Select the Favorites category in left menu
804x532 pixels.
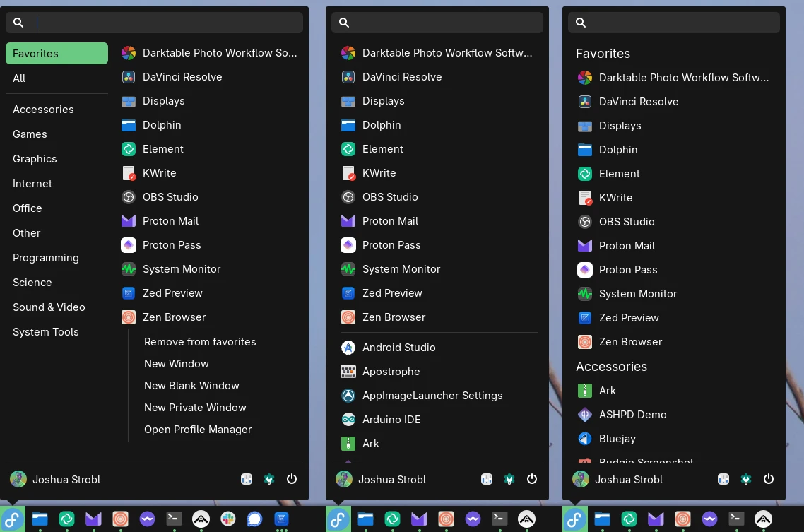57,53
